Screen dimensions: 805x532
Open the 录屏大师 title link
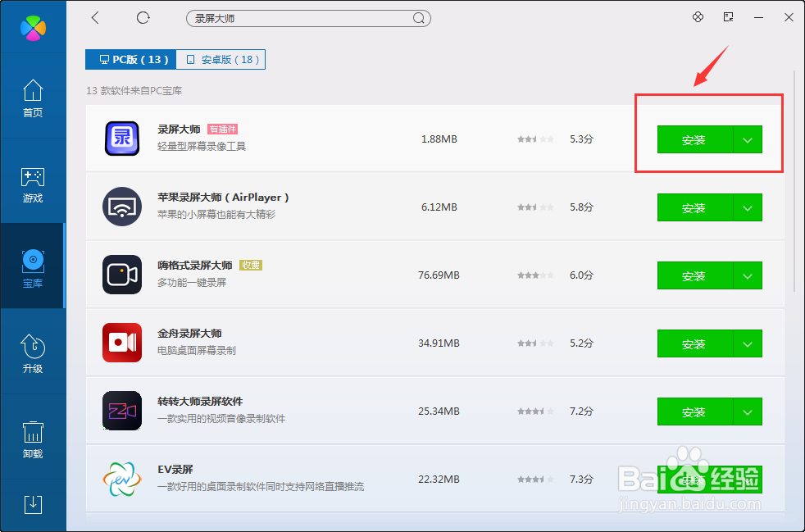coord(179,130)
